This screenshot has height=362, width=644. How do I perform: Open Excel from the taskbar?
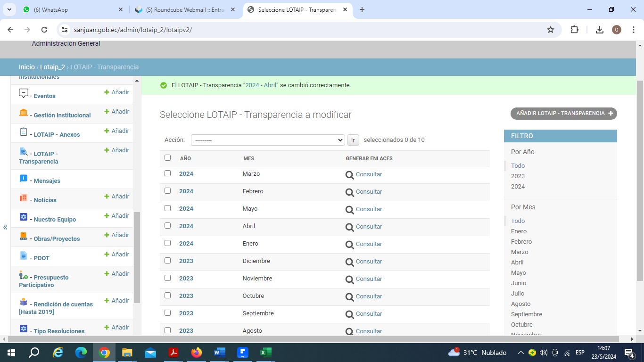coord(265,353)
